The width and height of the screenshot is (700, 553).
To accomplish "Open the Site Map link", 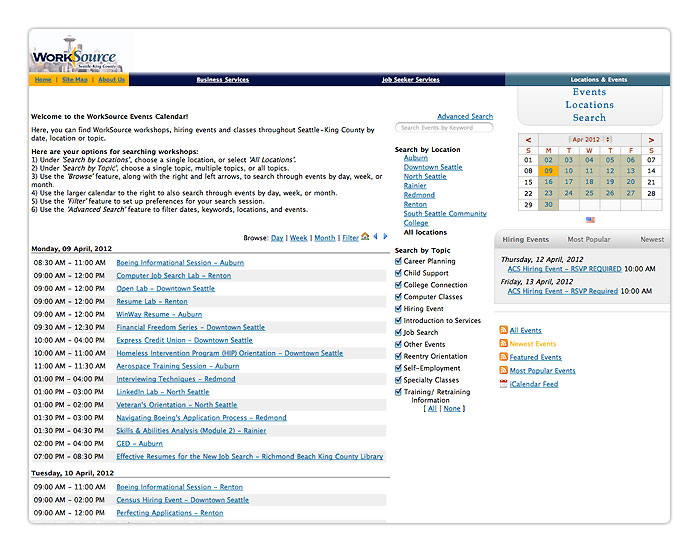I will click(75, 79).
